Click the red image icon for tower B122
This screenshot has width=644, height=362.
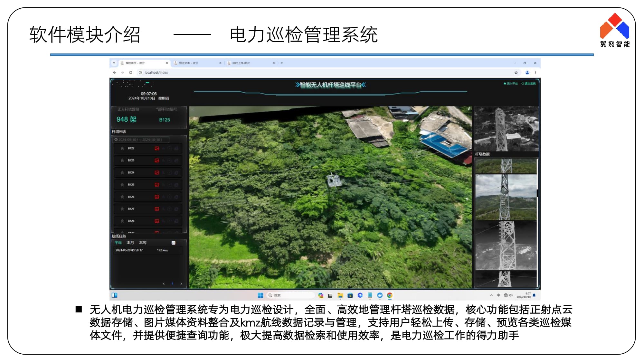(x=157, y=148)
